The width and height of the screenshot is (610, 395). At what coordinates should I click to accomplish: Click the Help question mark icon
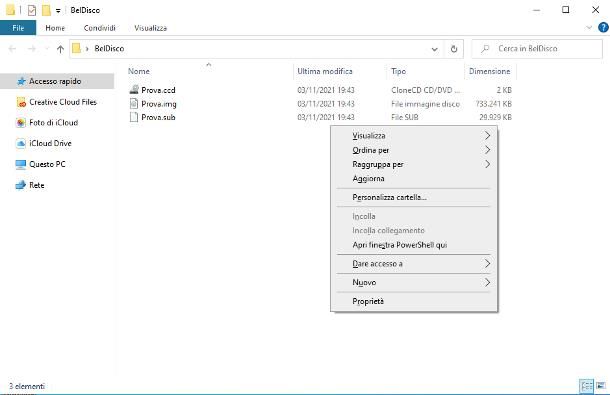(603, 28)
